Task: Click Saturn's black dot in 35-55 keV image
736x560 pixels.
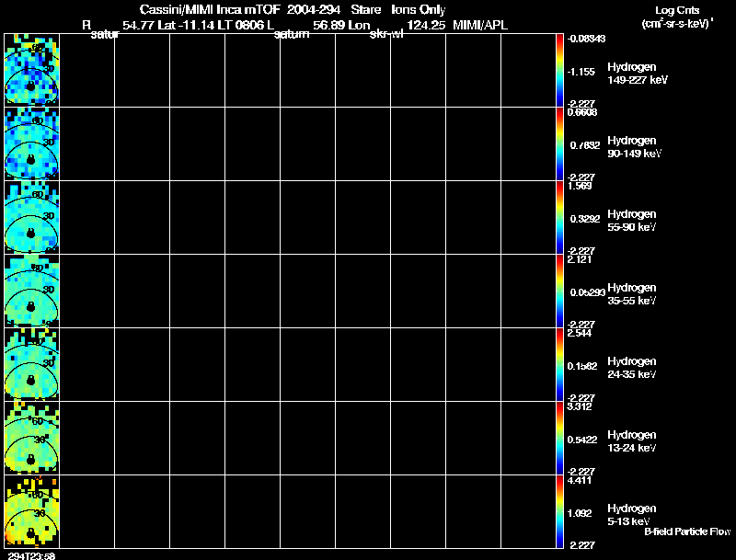Action: (31, 307)
